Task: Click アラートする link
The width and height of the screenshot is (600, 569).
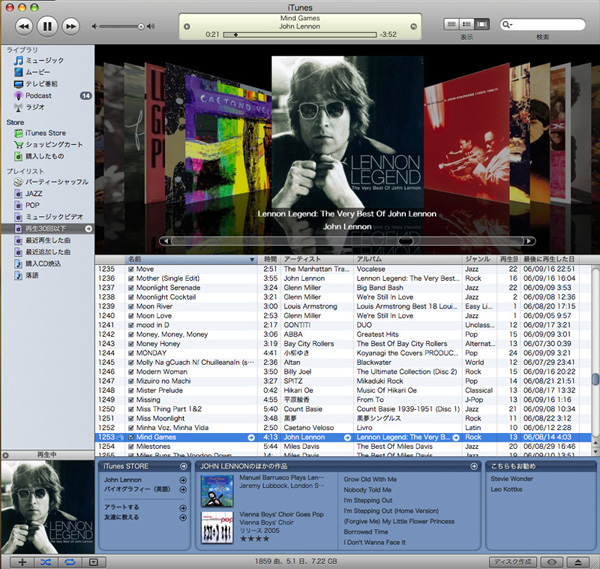Action: pos(122,507)
